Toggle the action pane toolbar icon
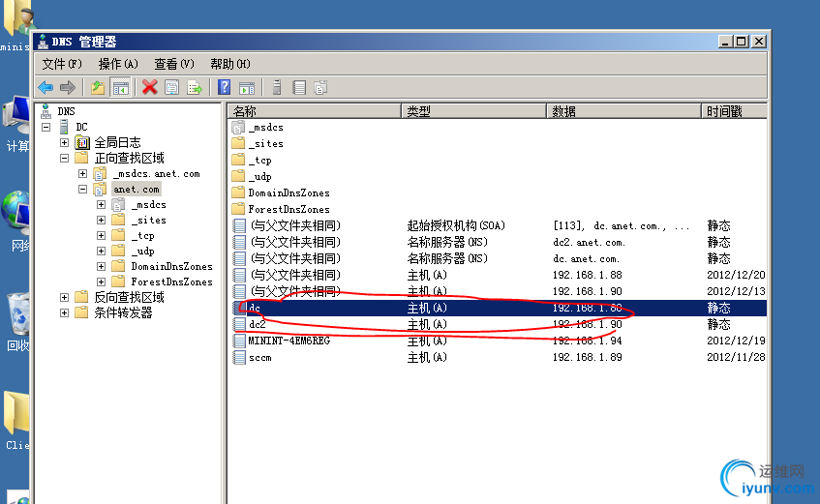This screenshot has height=504, width=820. click(247, 87)
